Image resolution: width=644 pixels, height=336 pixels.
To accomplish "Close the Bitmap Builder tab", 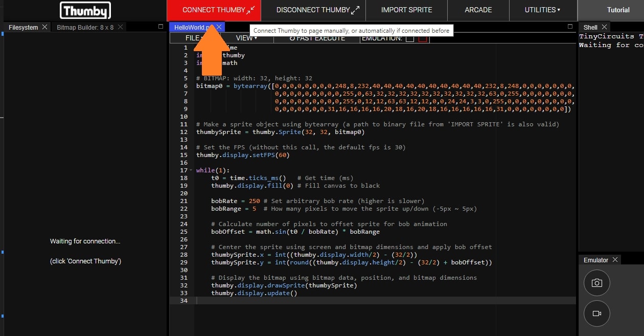I will 121,27.
